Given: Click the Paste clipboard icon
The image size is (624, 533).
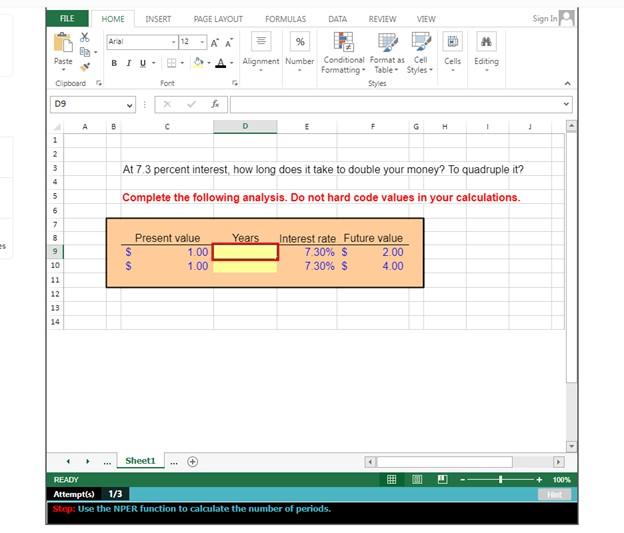Looking at the screenshot, I should [63, 43].
